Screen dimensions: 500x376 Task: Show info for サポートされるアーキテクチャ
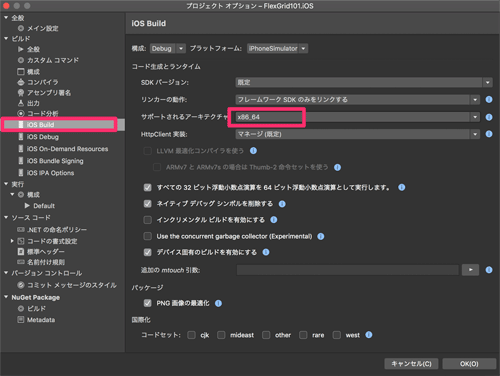click(489, 117)
